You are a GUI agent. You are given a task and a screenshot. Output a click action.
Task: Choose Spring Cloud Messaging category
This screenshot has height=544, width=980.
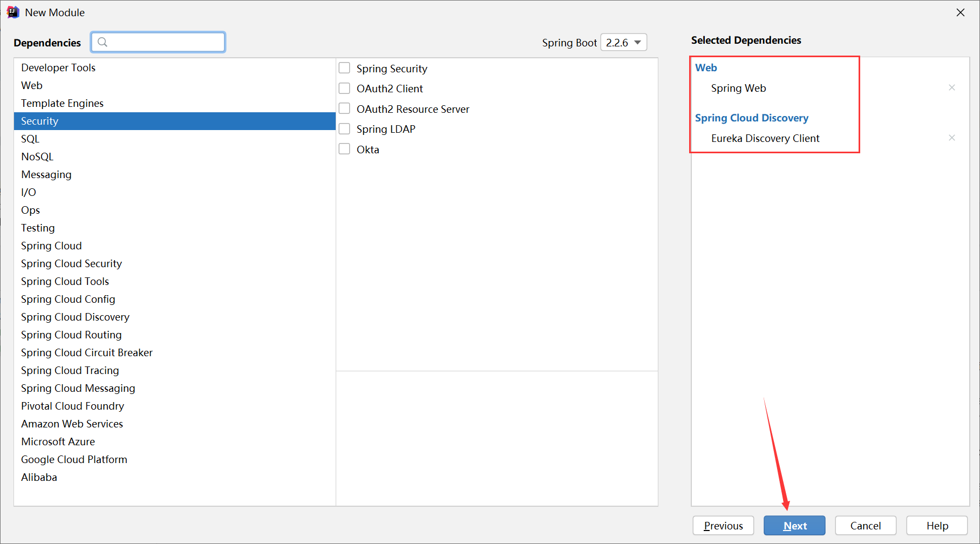175,388
